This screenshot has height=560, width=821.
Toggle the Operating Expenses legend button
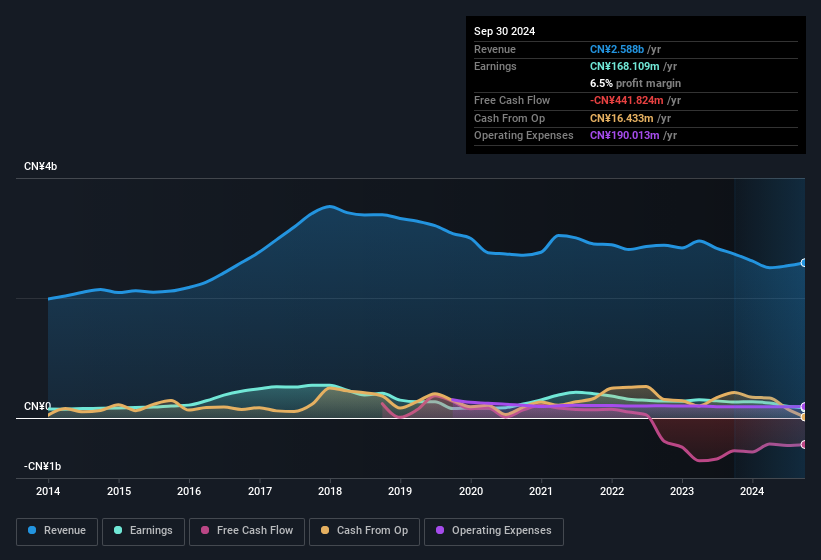[494, 531]
